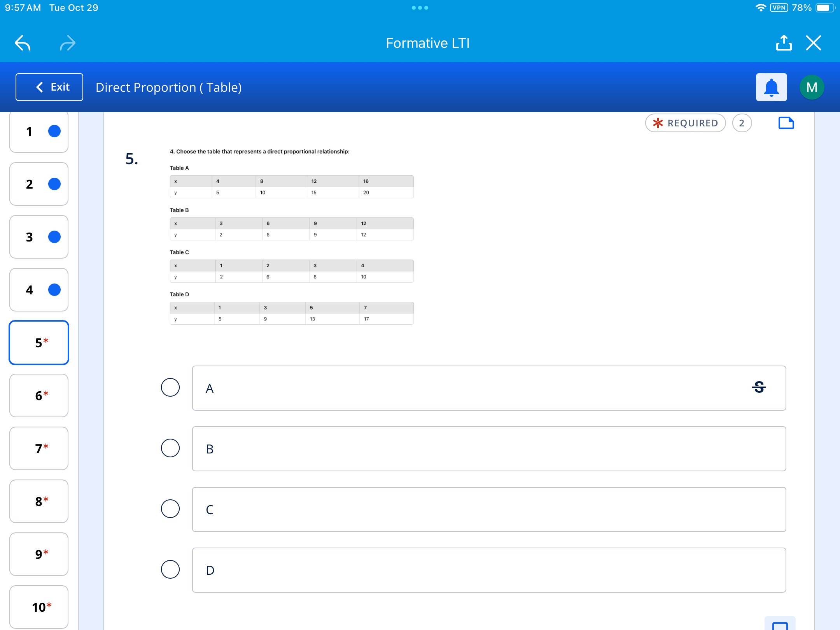This screenshot has height=630, width=840.
Task: Choose the answer box labeled B
Action: click(x=489, y=449)
